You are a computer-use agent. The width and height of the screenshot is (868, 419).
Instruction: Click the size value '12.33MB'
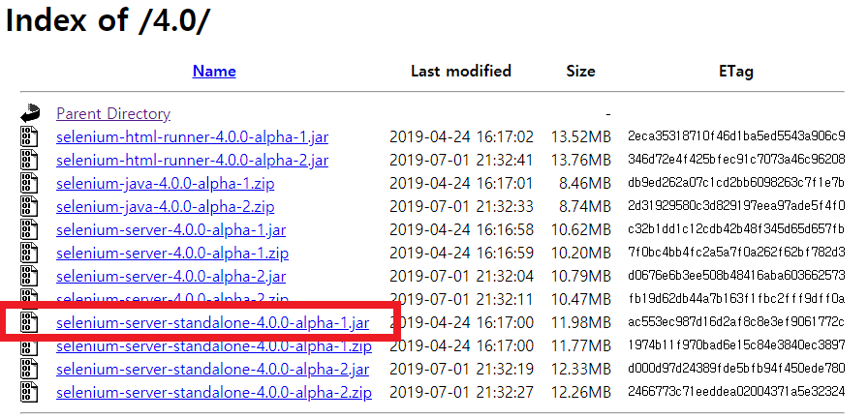(x=580, y=370)
